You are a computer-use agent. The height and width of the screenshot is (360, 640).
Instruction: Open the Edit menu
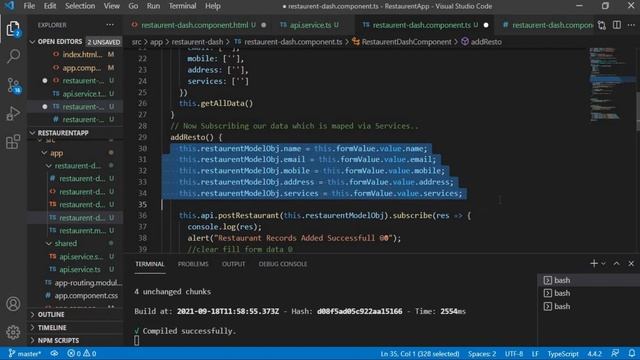tap(50, 6)
